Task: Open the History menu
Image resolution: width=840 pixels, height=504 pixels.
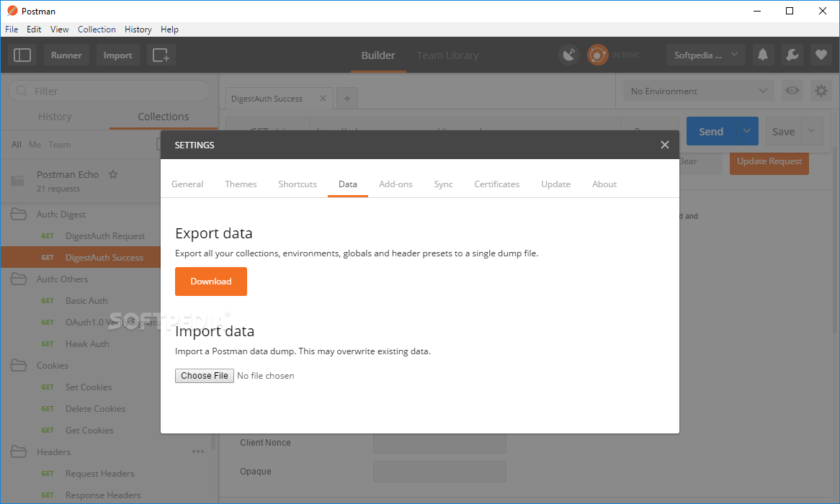Action: (138, 30)
